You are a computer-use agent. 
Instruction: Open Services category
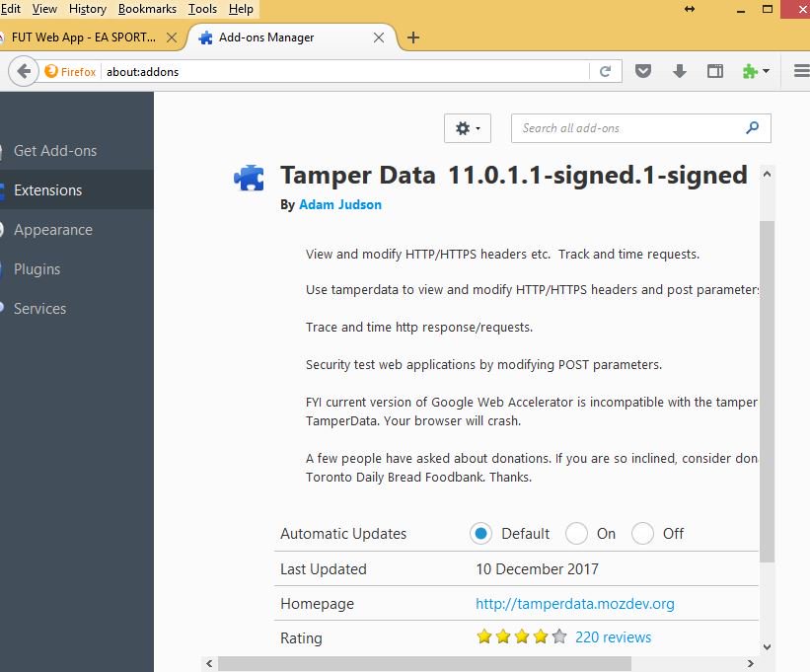point(76,308)
